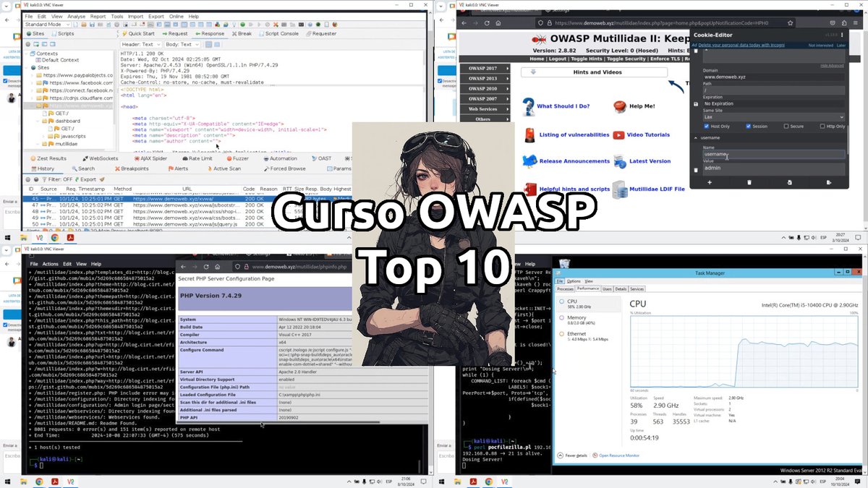868x488 pixels.
Task: Open the Forced Browse tab
Action: tap(284, 168)
